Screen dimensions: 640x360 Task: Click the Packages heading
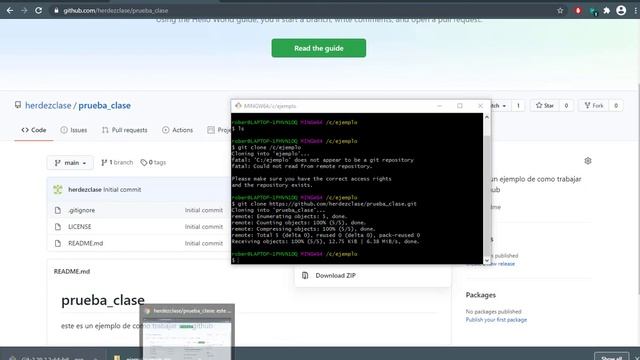(481, 295)
